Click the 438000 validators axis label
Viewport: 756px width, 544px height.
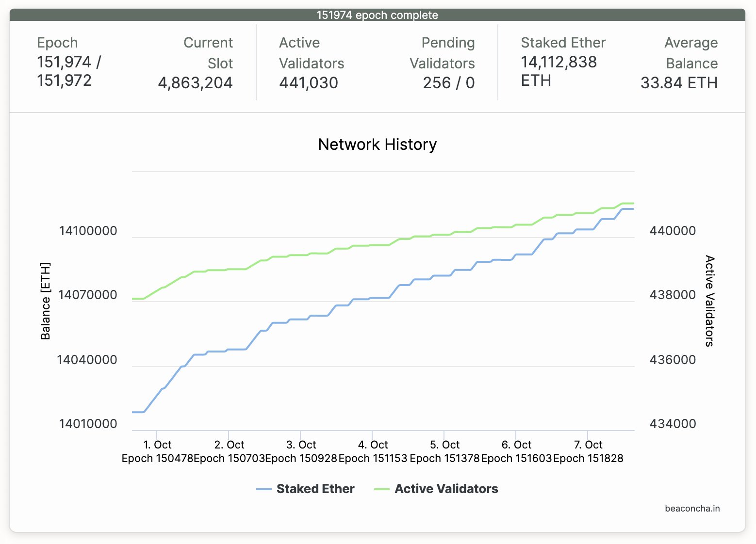pyautogui.click(x=673, y=295)
